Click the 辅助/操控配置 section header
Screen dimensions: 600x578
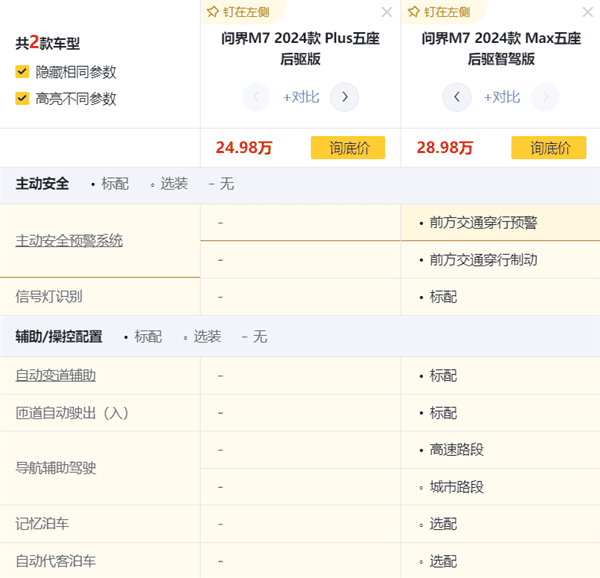59,337
